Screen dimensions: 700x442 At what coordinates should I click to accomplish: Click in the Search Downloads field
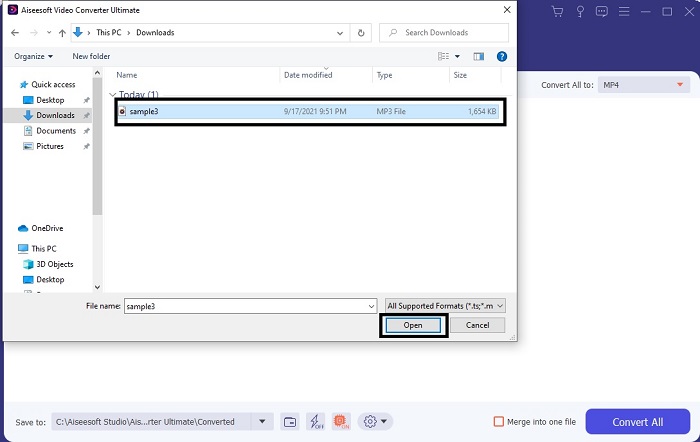click(444, 33)
